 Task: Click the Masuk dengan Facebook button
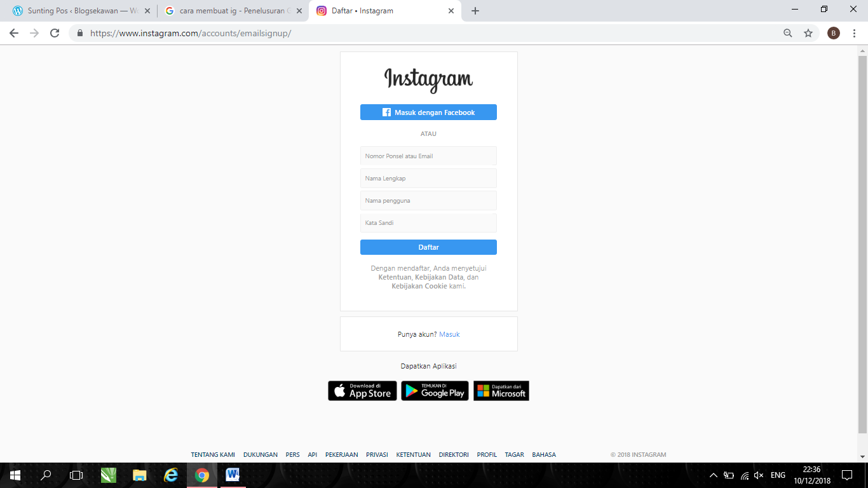428,112
